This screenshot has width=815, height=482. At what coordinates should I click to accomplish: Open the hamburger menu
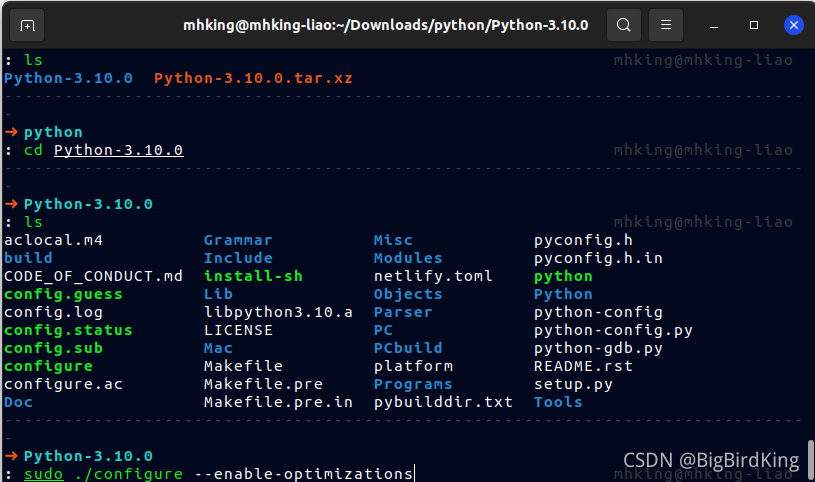click(666, 25)
